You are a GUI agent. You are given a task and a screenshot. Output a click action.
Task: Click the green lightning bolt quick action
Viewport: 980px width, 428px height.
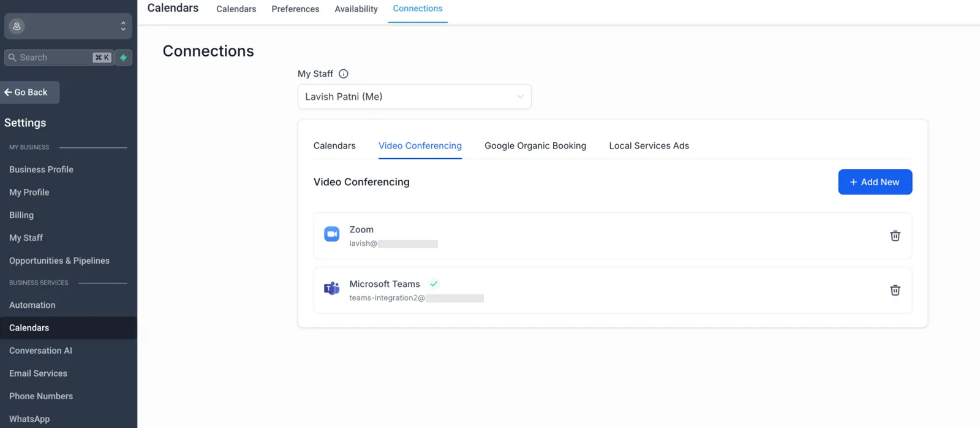point(124,58)
